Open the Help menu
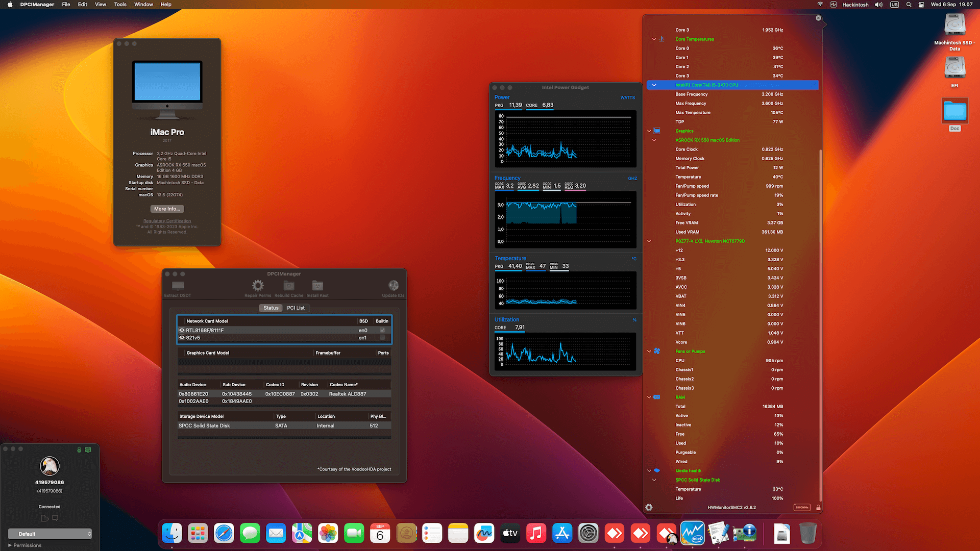Image resolution: width=980 pixels, height=551 pixels. coord(166,5)
